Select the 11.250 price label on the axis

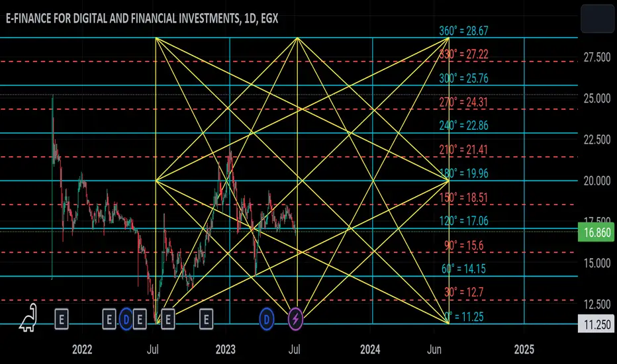click(596, 324)
